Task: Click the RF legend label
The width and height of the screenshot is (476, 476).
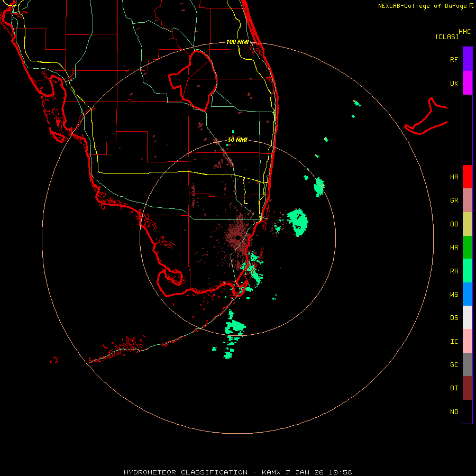Action: tap(454, 59)
